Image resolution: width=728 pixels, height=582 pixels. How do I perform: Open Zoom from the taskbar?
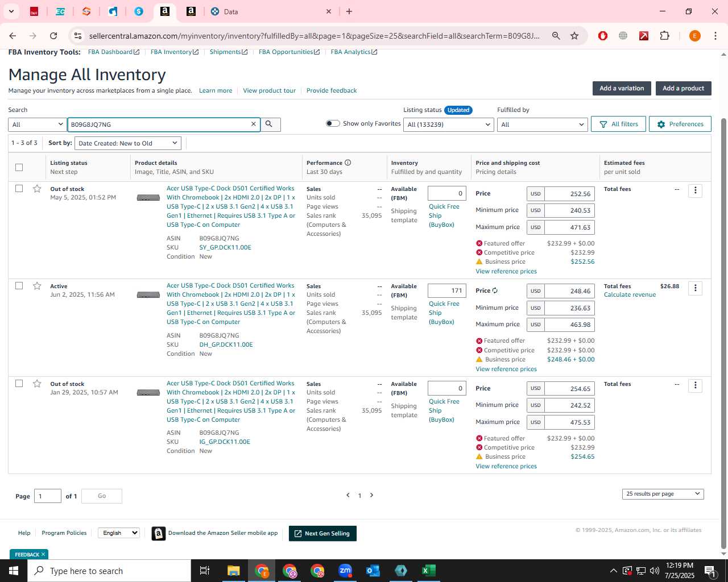pos(345,571)
